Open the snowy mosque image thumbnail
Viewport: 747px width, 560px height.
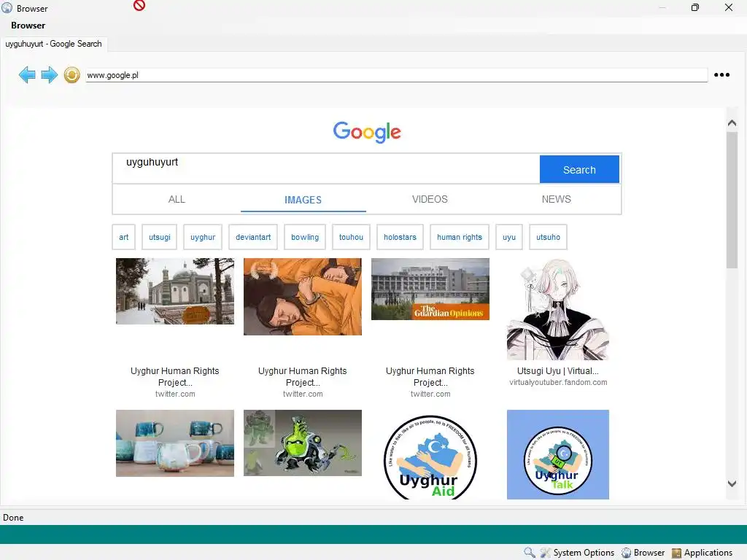(x=175, y=291)
